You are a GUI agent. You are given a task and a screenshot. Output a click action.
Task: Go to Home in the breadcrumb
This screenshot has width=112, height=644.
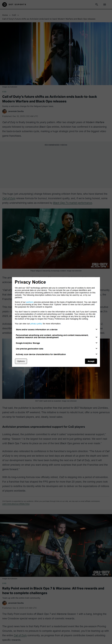pyautogui.click(x=5, y=15)
